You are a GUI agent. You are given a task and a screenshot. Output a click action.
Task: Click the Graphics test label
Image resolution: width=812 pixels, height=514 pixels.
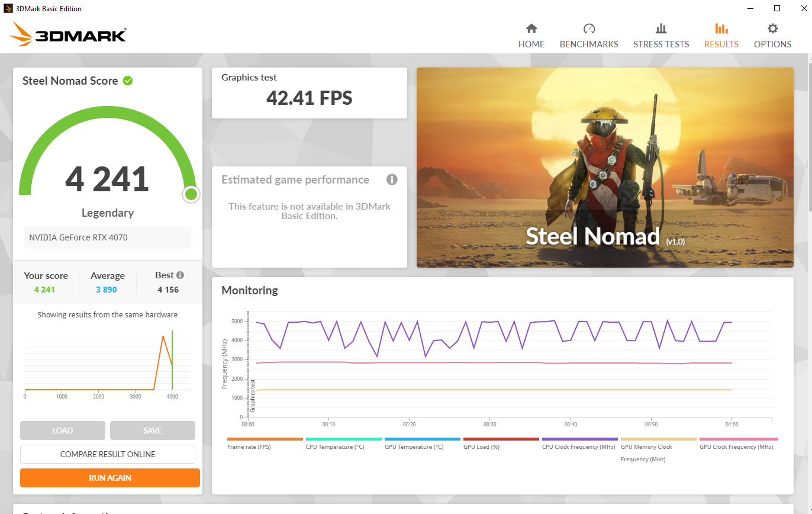(249, 78)
